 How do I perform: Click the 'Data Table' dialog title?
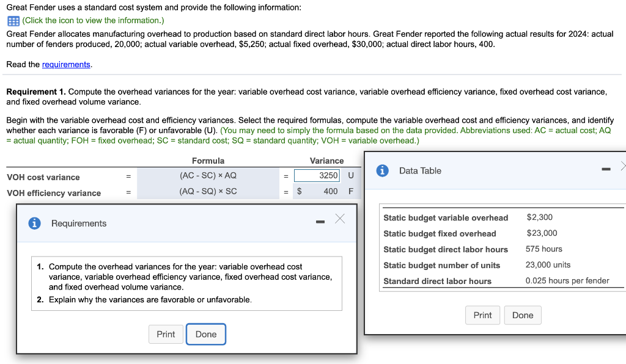pos(420,170)
